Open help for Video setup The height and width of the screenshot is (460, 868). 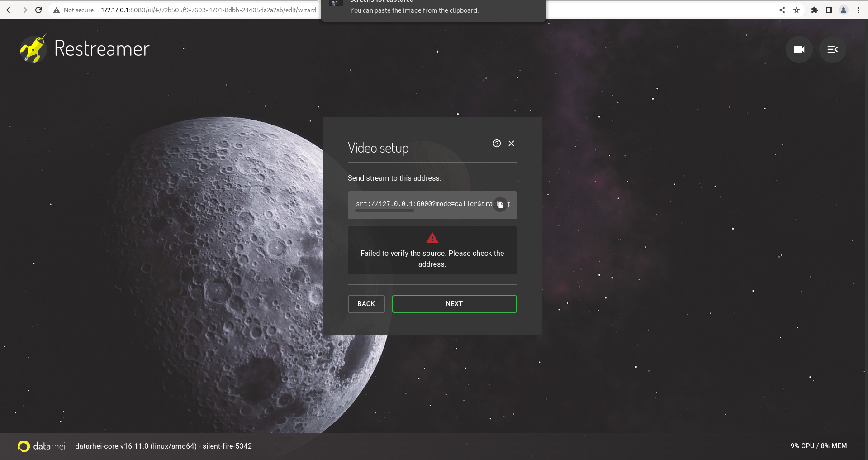pos(497,144)
